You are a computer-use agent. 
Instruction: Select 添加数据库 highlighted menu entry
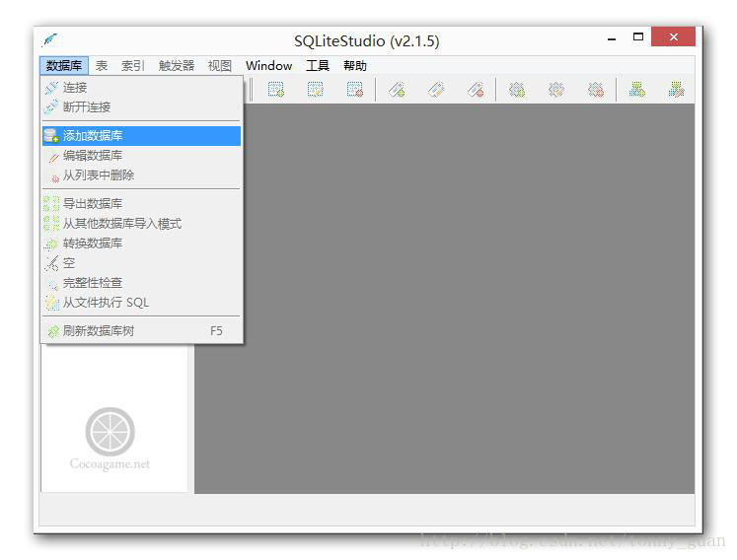141,136
